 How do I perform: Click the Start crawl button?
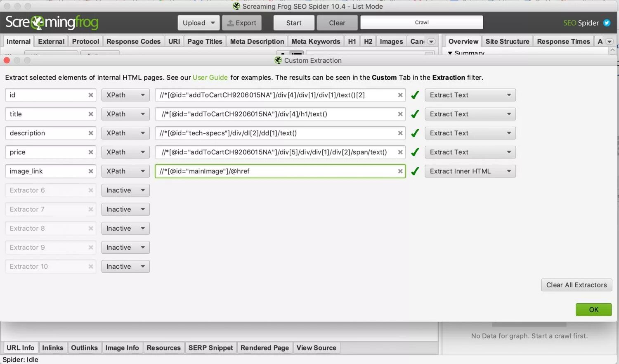(294, 23)
